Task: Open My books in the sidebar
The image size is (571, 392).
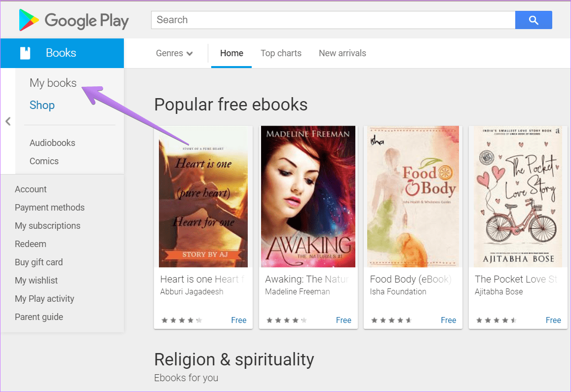Action: coord(53,83)
